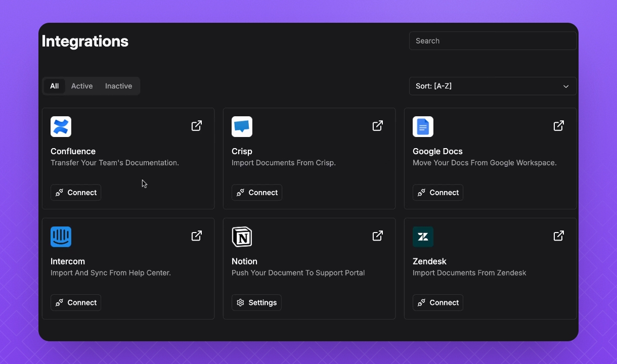Click the Intercom logo icon
Image resolution: width=617 pixels, height=364 pixels.
coord(61,237)
